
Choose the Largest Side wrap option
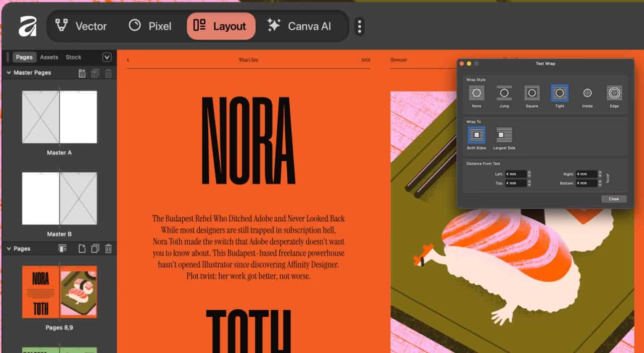pyautogui.click(x=504, y=135)
